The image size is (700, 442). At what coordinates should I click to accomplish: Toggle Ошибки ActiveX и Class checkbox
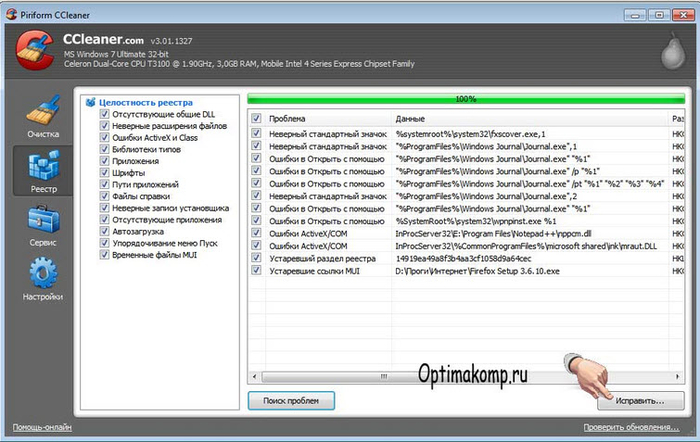(x=104, y=137)
